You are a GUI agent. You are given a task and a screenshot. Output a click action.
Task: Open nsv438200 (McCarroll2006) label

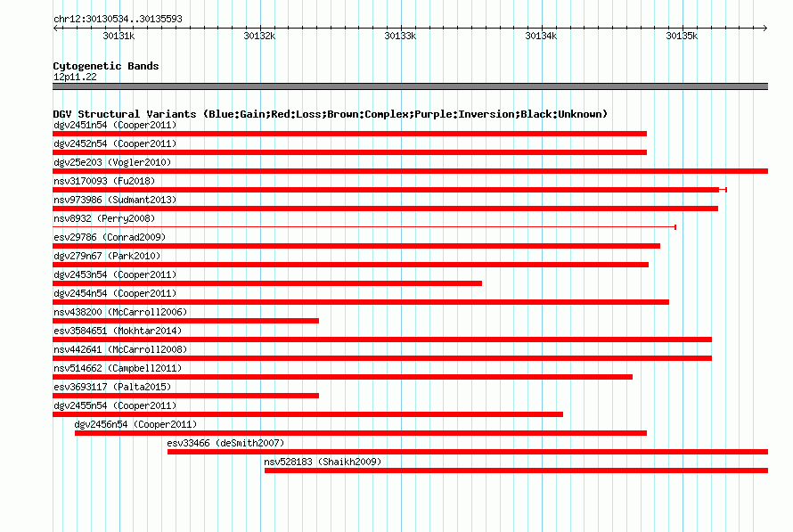pyautogui.click(x=120, y=312)
